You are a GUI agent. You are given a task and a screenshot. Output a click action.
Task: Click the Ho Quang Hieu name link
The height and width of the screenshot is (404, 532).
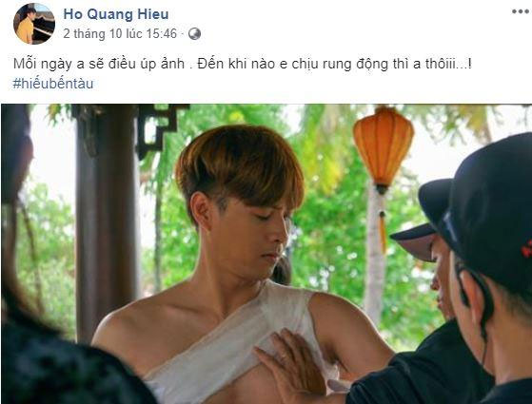click(x=116, y=14)
